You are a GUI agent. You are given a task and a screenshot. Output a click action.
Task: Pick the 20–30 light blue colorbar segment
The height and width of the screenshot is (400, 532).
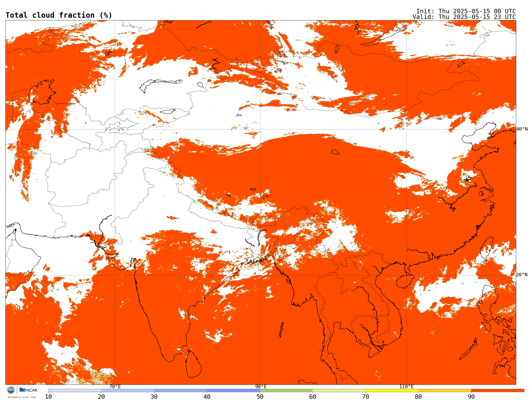[x=128, y=391]
